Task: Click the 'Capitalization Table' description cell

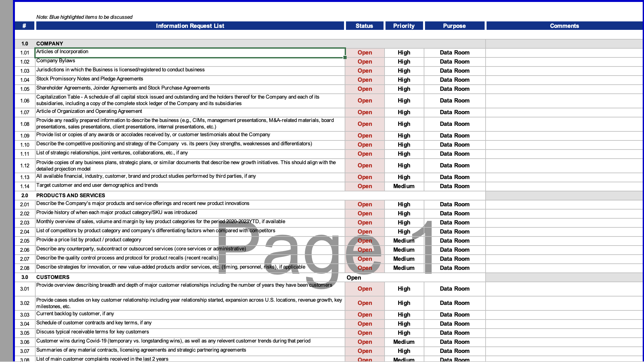Action: [x=190, y=101]
